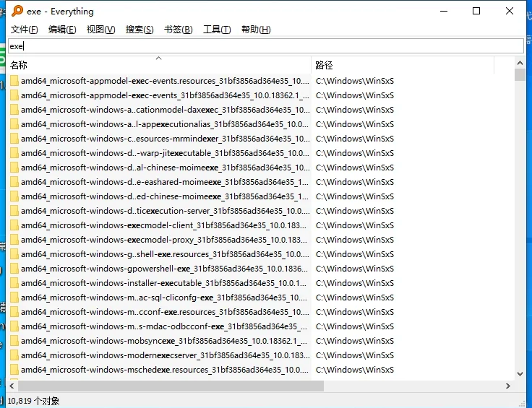Image resolution: width=532 pixels, height=408 pixels.
Task: Click status bar text 10,819 个对象
Action: click(x=33, y=402)
